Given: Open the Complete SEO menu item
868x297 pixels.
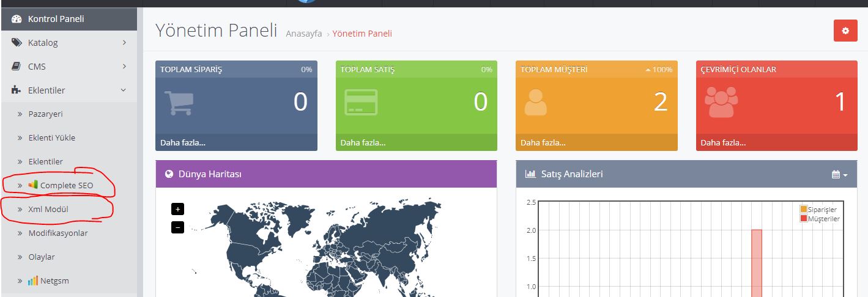Looking at the screenshot, I should [66, 185].
